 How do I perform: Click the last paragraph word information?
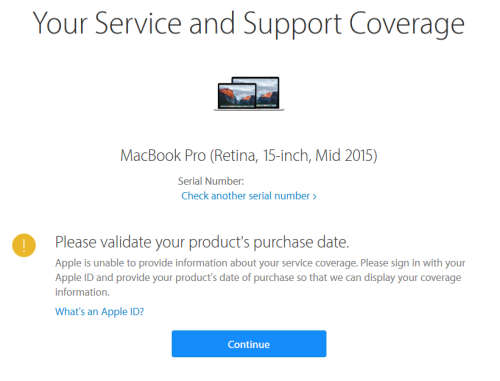click(82, 292)
